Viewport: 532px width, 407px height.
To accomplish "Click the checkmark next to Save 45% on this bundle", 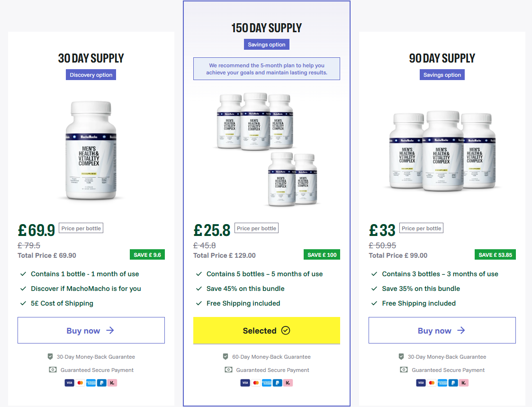I will click(198, 288).
